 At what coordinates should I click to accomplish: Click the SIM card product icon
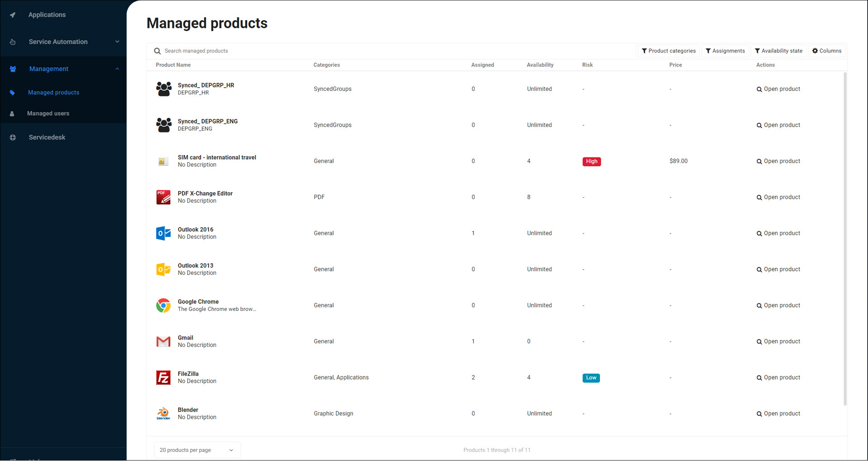pyautogui.click(x=163, y=161)
